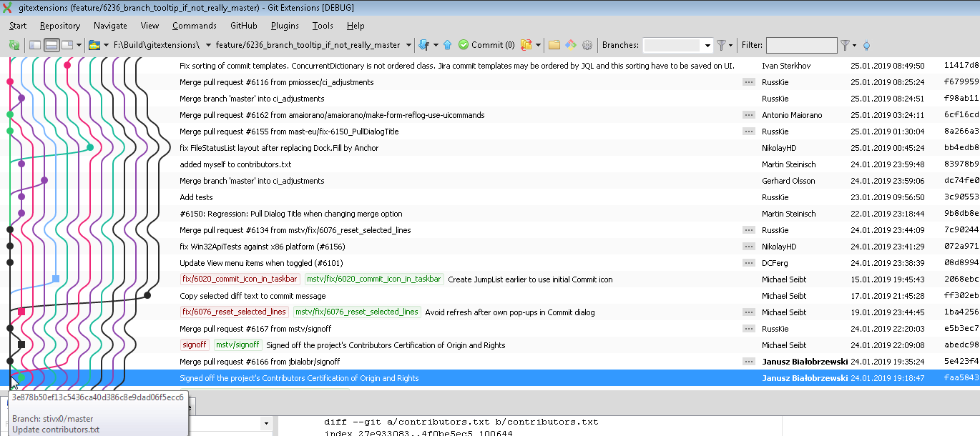Click ellipsis button on pull request #6134 row
Viewport: 980px width, 436px height.
[x=749, y=230]
